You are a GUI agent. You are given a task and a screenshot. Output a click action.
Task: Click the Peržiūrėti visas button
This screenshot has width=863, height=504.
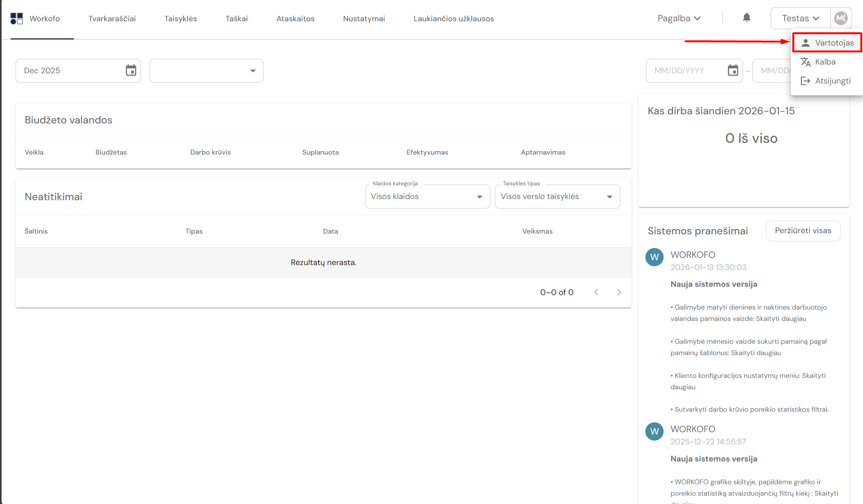(803, 231)
